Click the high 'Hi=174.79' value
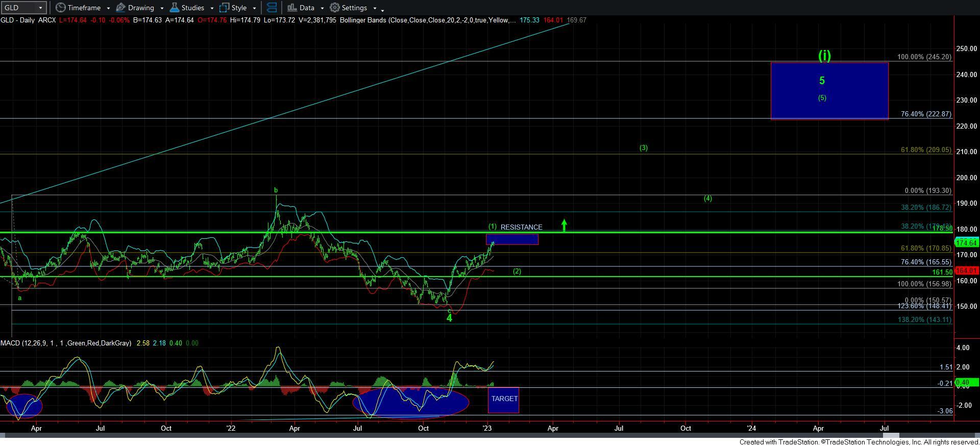The image size is (980, 446). [x=246, y=20]
